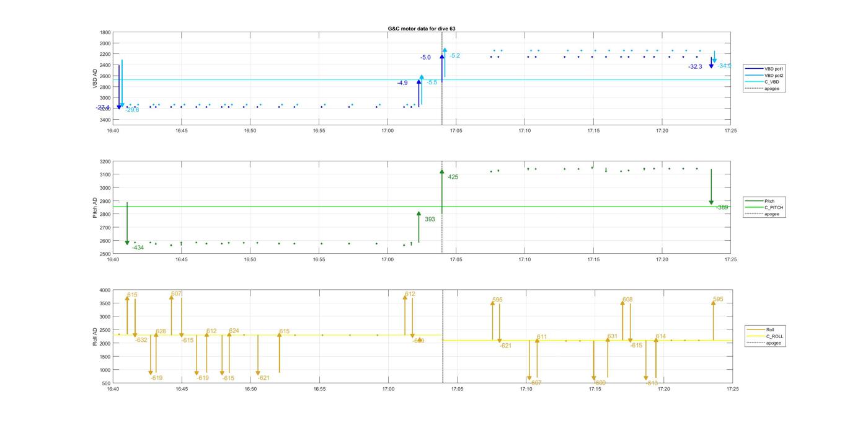868x430 pixels.
Task: Click the '17:00' time tick under VBD plot
Action: [387, 131]
